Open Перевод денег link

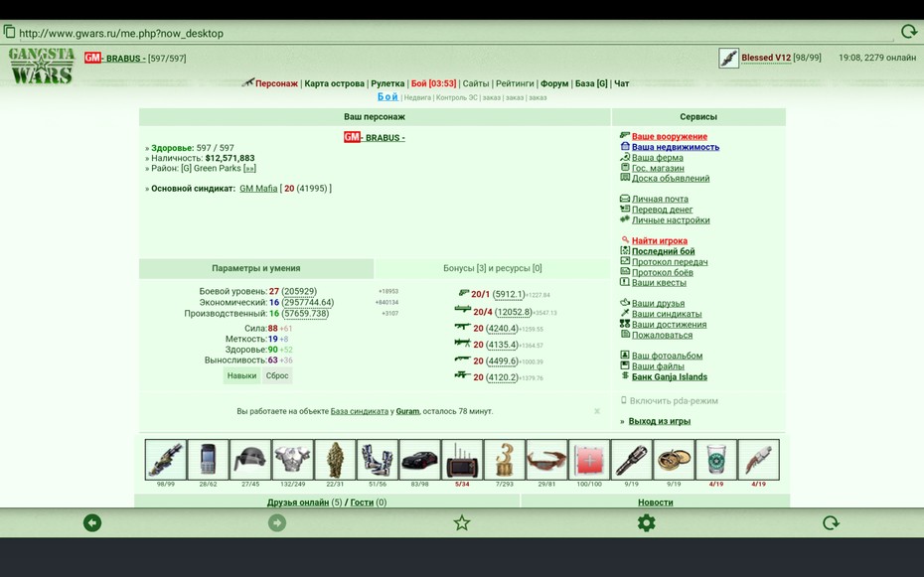point(663,210)
